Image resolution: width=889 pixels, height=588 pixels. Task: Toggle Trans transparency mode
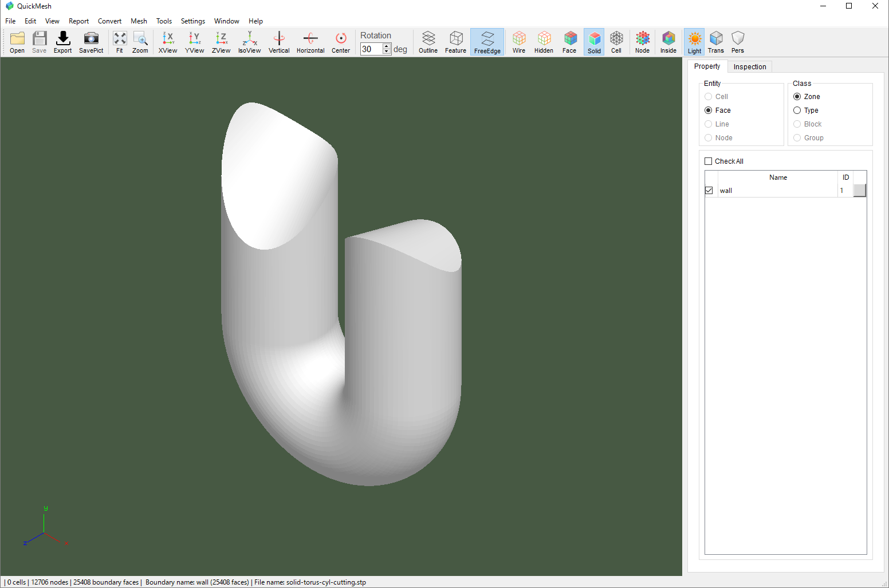[x=716, y=42]
